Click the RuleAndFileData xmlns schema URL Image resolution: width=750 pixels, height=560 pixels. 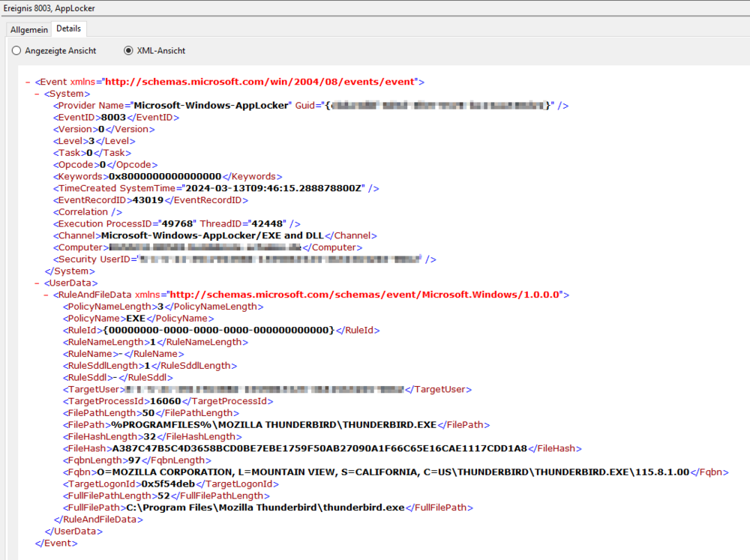point(365,295)
